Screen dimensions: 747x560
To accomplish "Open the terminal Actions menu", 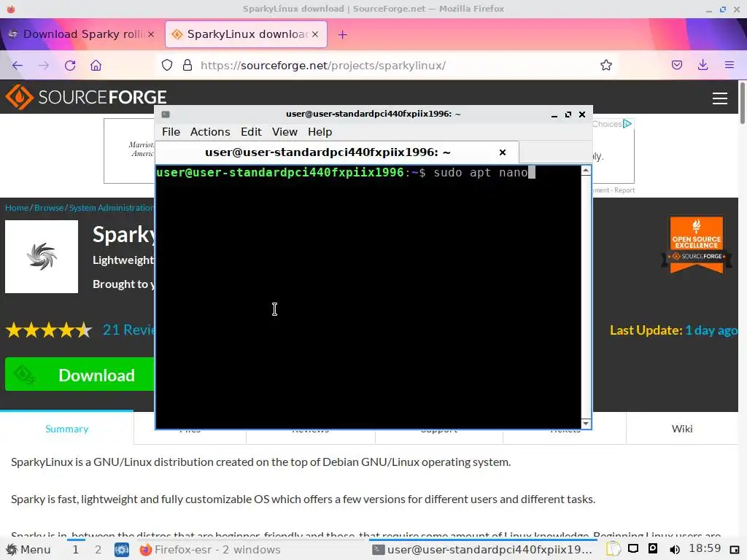I will tap(210, 132).
